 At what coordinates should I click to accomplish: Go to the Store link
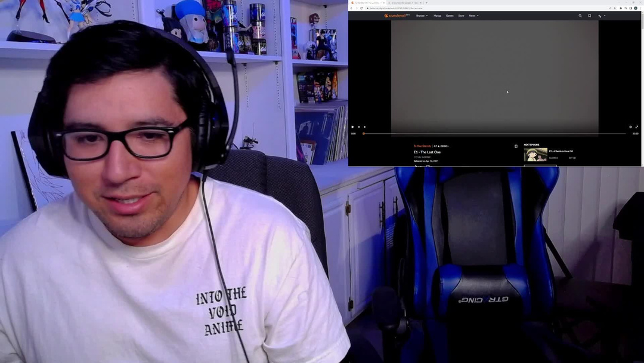coord(461,16)
